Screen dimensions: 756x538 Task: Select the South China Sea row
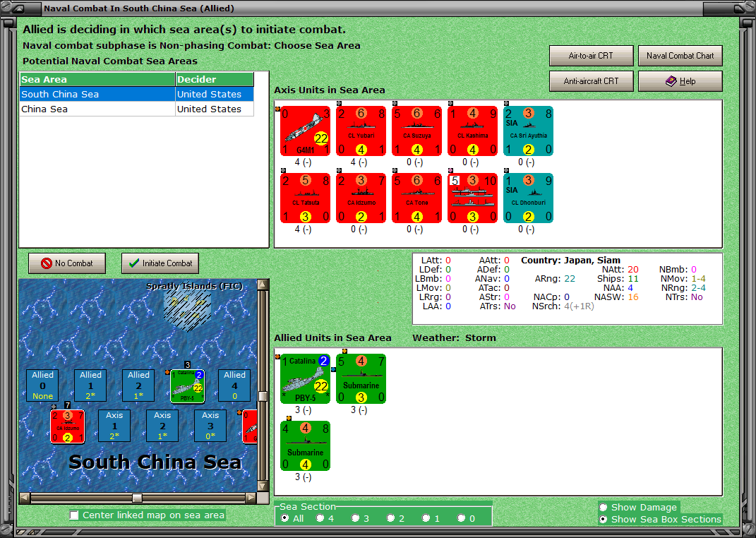(x=136, y=94)
